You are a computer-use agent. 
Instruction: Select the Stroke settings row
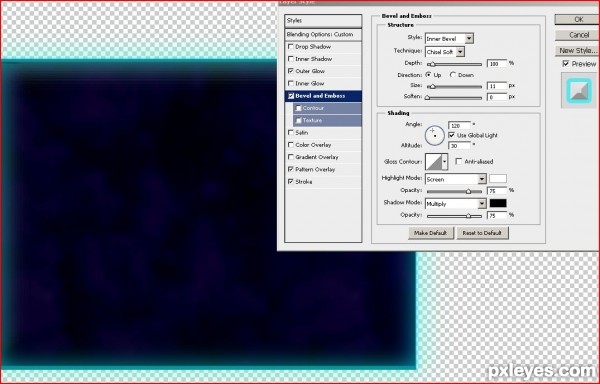[x=323, y=182]
